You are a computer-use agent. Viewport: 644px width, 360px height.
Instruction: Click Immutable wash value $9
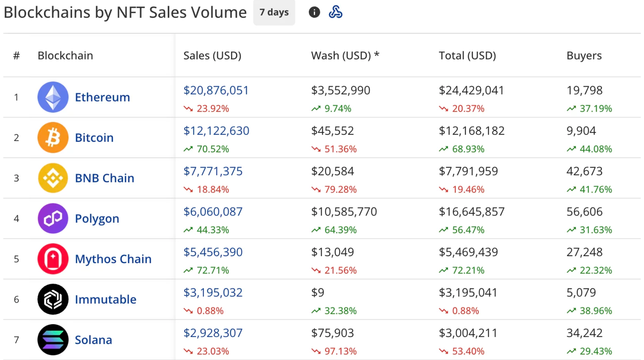pos(317,292)
